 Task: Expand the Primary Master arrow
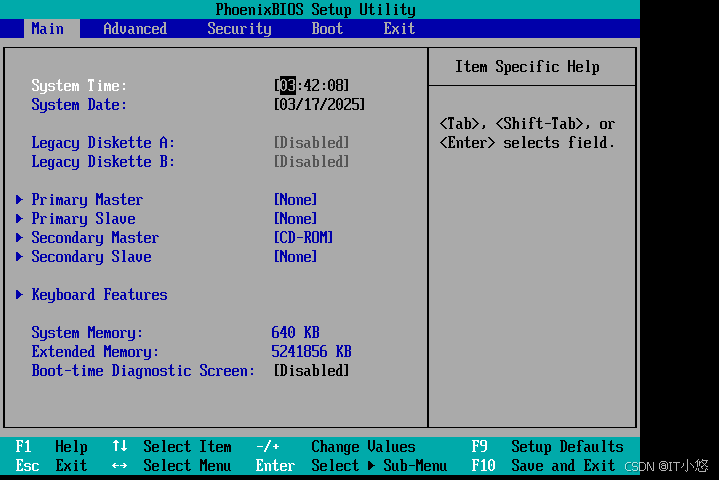tap(19, 199)
